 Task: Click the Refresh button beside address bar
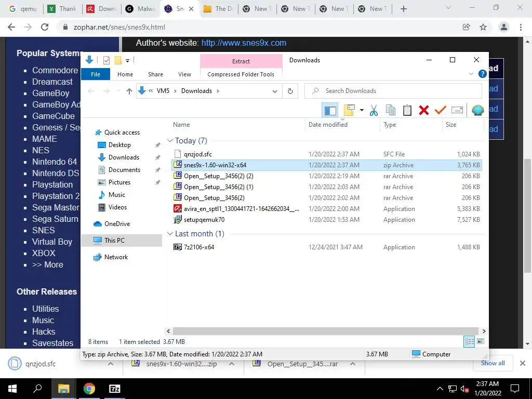click(x=290, y=91)
